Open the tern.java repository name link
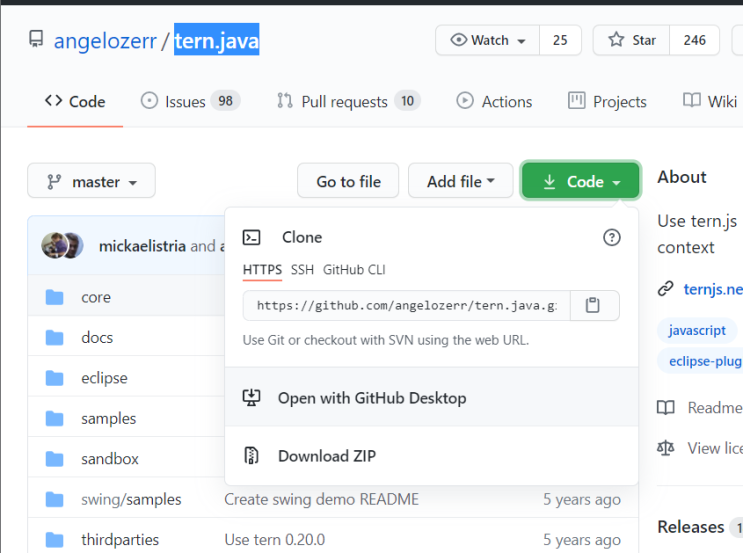743x553 pixels. tap(217, 41)
